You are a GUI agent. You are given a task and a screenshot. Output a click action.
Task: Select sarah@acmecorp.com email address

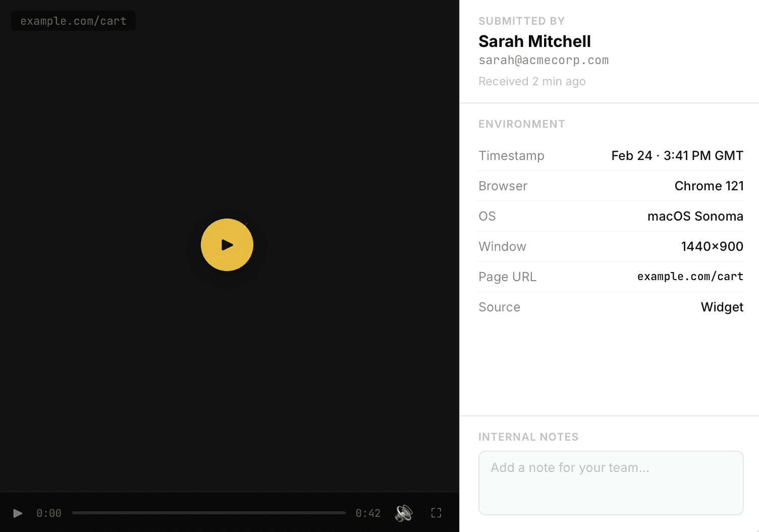tap(544, 60)
